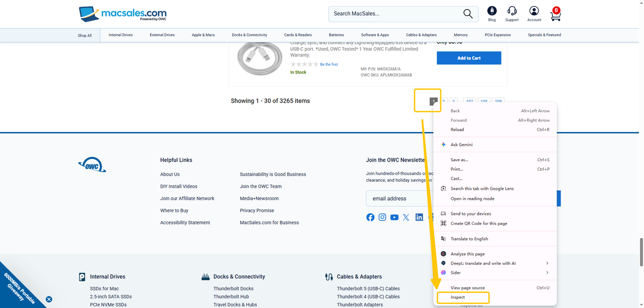
Task: Open the Software & Apps navigation menu
Action: click(x=375, y=35)
